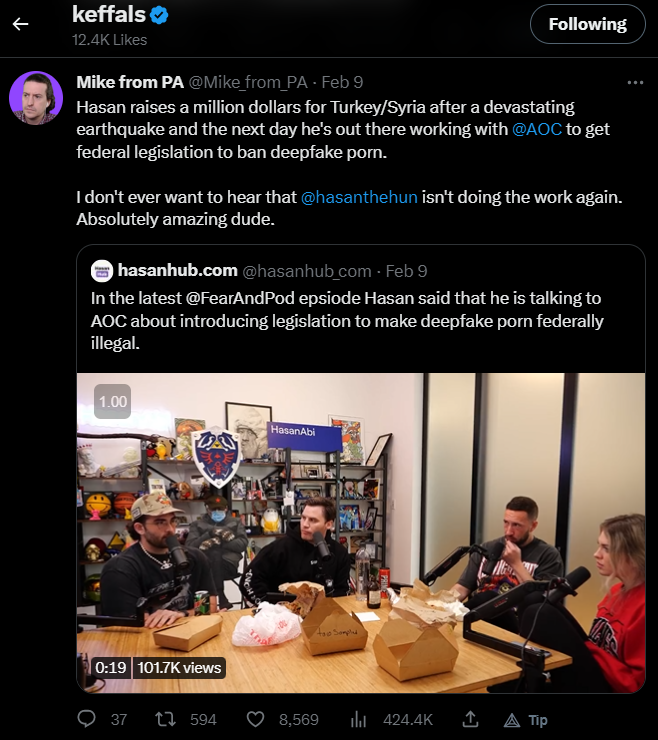View tweet analytics bar chart icon
The image size is (658, 740).
coord(358,719)
